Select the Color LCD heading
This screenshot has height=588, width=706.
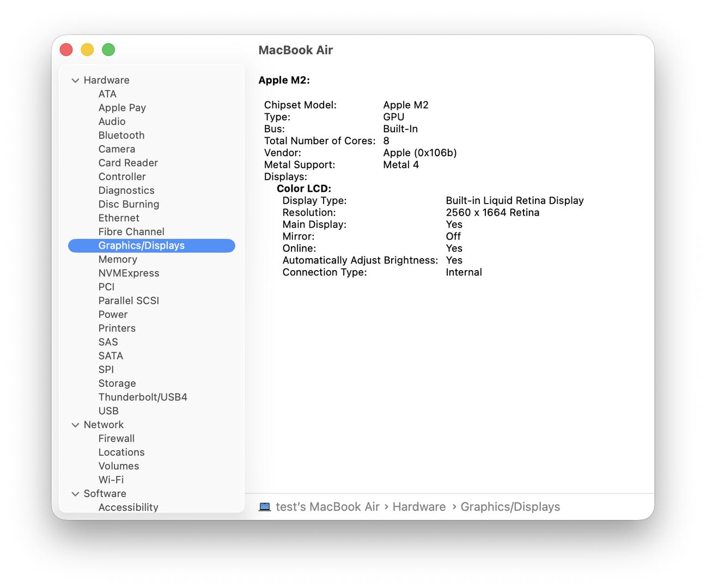pos(304,189)
